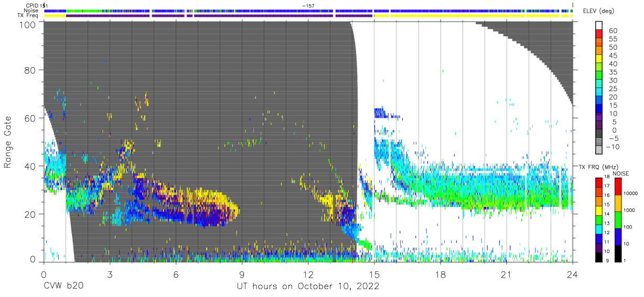Click the '60' value on the ELEV scale
The image size is (644, 297).
pyautogui.click(x=613, y=30)
